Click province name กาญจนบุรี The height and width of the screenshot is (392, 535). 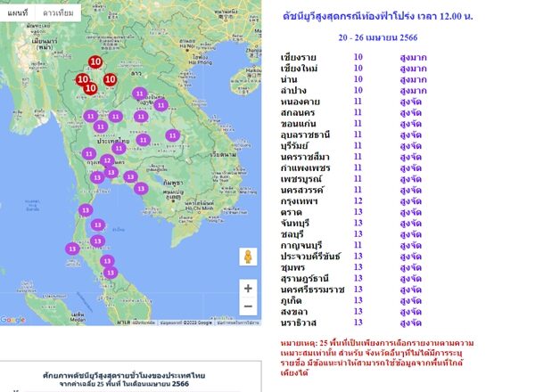(301, 246)
